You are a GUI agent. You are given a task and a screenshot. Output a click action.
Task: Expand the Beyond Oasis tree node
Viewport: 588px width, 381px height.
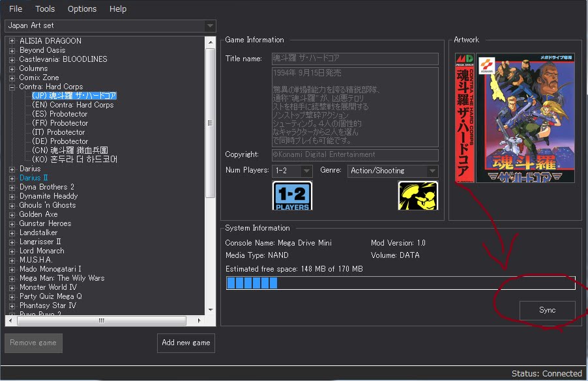[12, 50]
